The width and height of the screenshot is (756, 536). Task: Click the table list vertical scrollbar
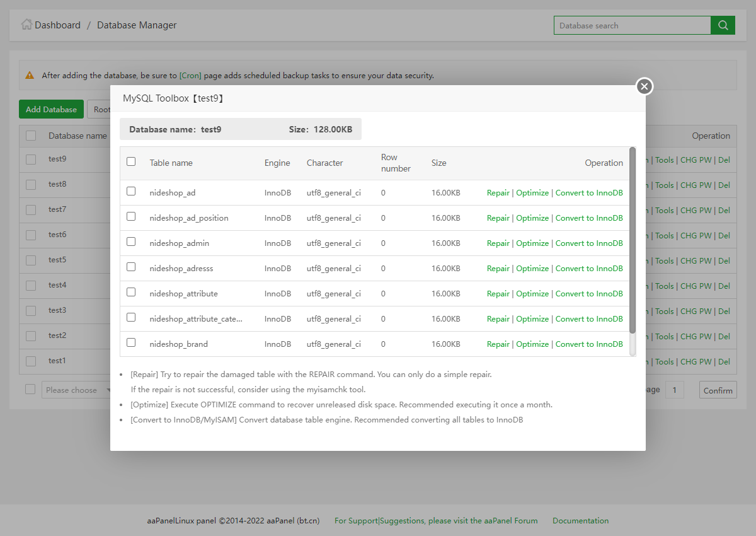633,240
